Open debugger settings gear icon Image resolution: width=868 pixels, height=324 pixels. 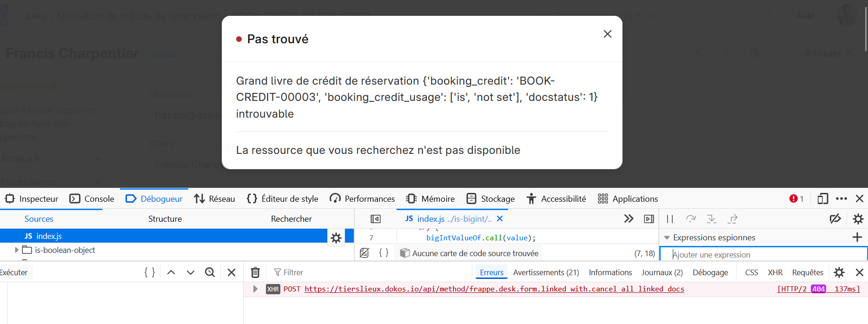tap(858, 219)
